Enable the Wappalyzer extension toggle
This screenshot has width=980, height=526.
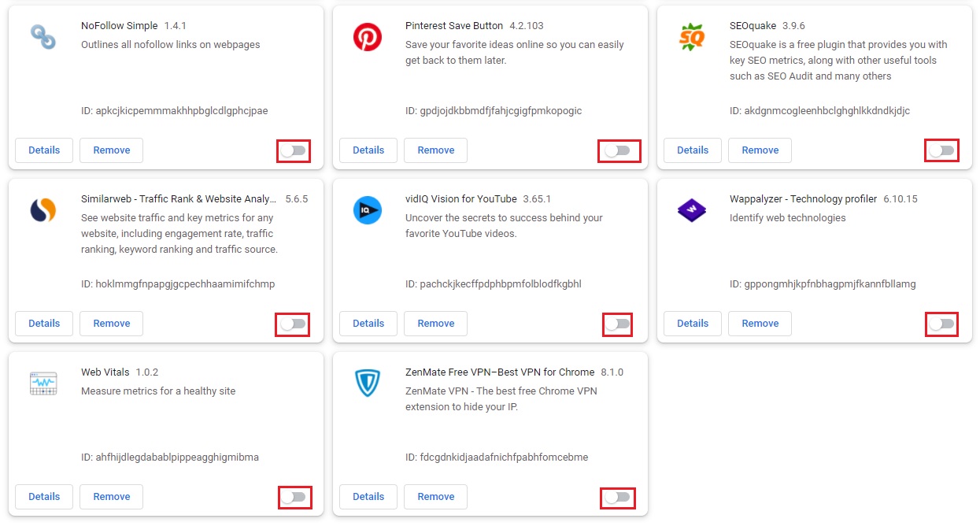(x=942, y=324)
